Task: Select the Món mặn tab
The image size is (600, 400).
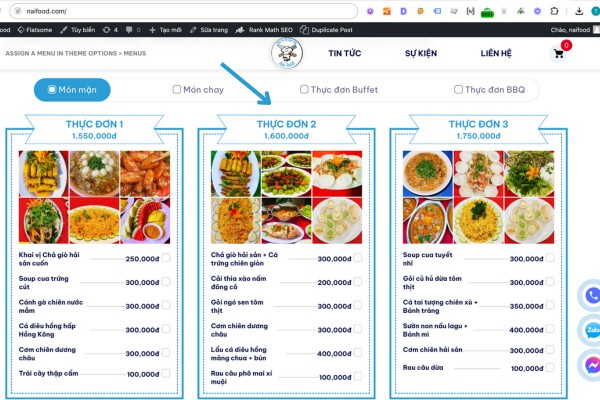Action: (72, 90)
